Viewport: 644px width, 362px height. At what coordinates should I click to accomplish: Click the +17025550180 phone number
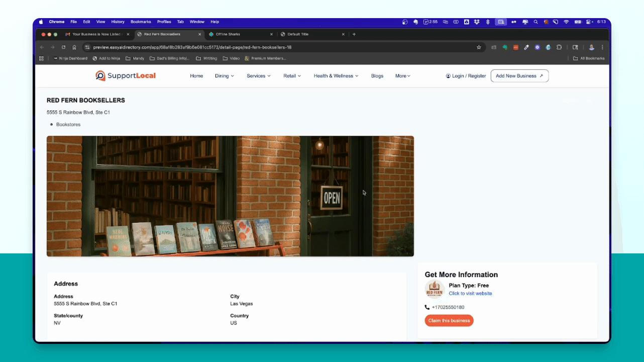pyautogui.click(x=448, y=307)
